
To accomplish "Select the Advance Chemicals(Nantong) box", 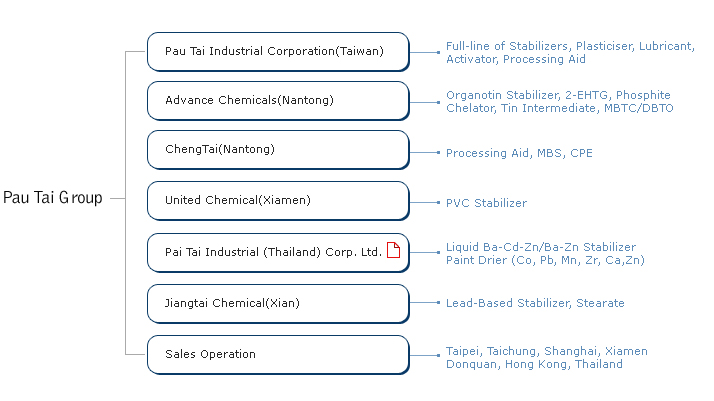I will 278,101.
